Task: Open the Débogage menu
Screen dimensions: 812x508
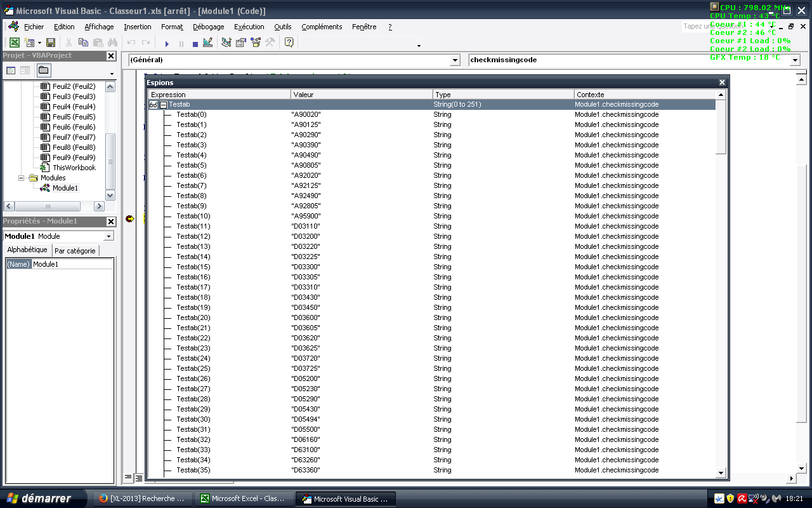Action: tap(209, 27)
